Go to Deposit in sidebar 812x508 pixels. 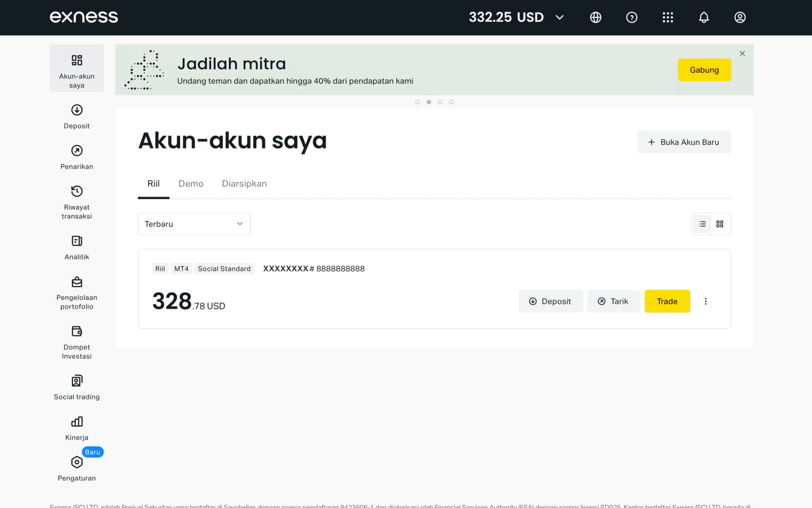77,117
